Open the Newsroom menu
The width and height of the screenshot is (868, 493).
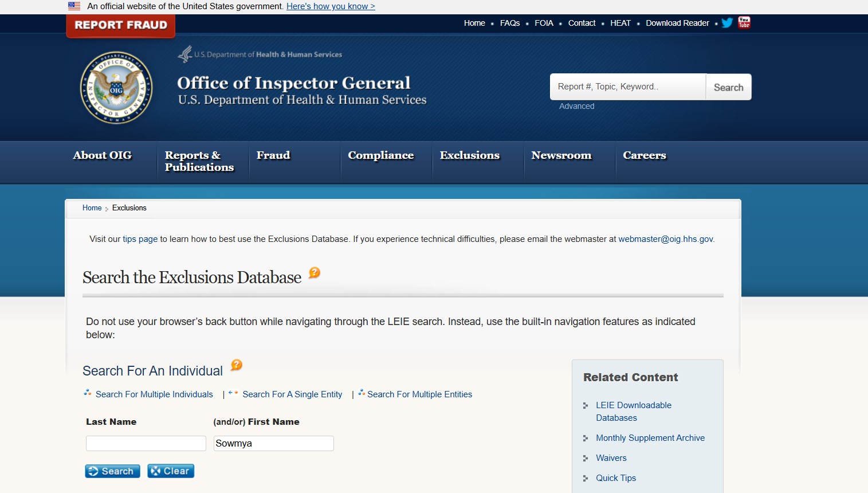pyautogui.click(x=561, y=155)
